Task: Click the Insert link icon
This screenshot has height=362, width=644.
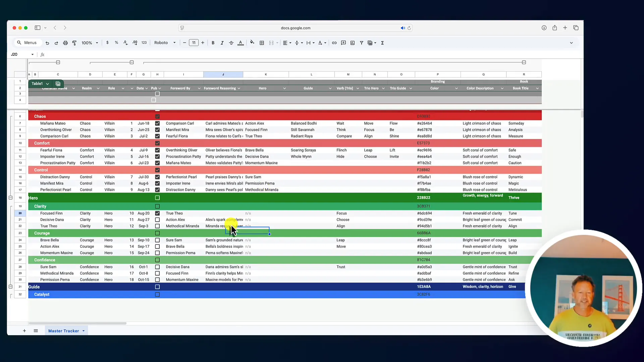Action: (x=334, y=43)
